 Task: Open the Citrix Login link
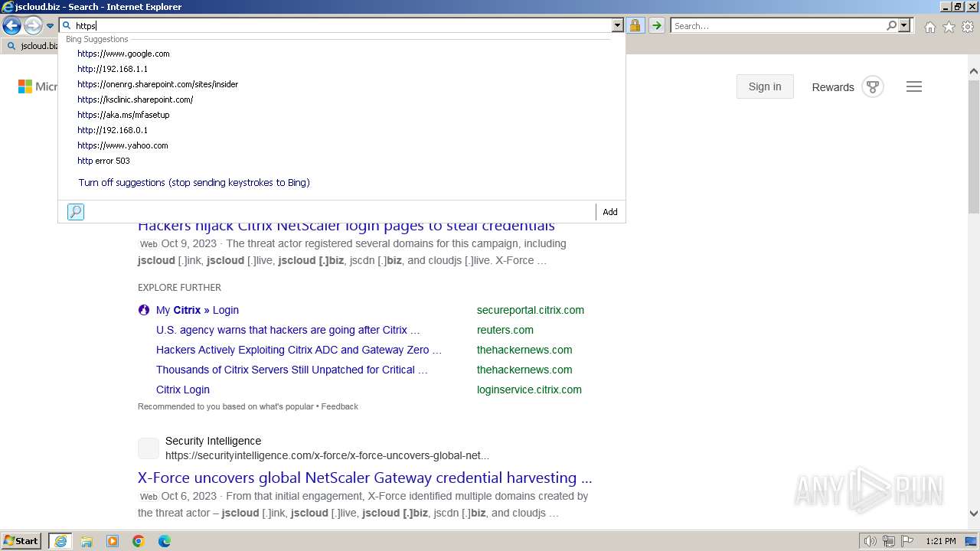(x=183, y=390)
